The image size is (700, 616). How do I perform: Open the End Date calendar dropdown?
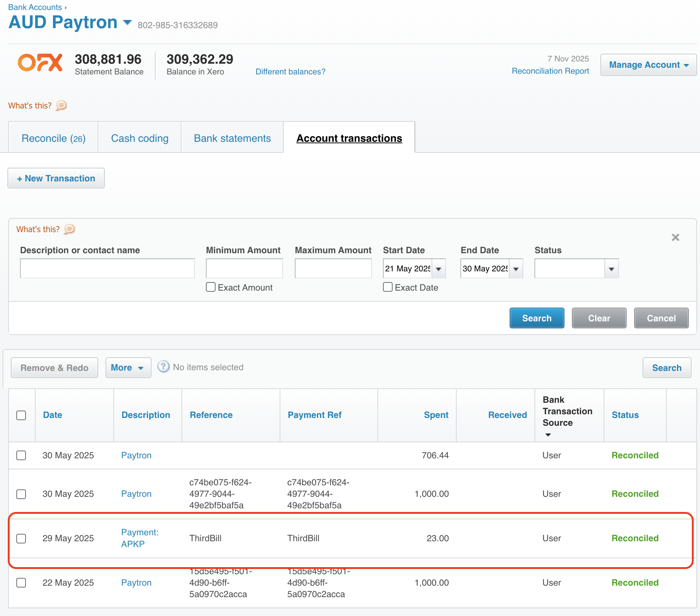pyautogui.click(x=516, y=269)
